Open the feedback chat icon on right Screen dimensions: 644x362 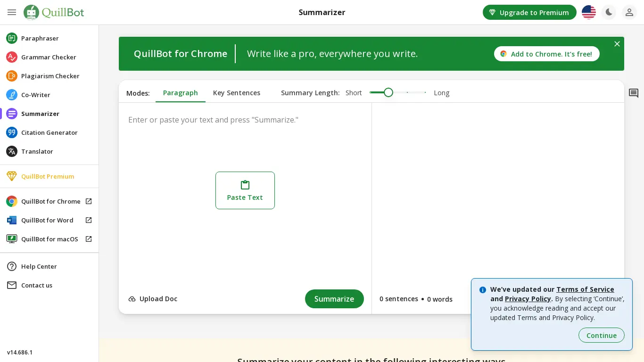[x=634, y=93]
